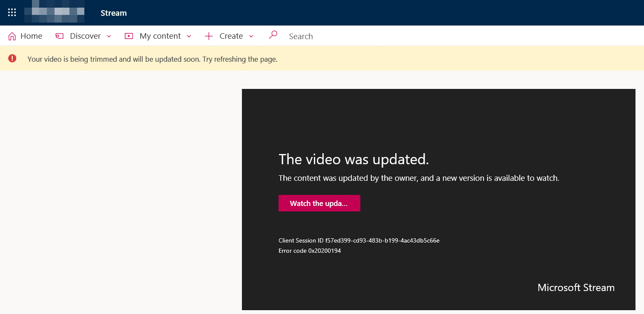Click the Watch the updated video button
This screenshot has height=314, width=644.
point(319,203)
